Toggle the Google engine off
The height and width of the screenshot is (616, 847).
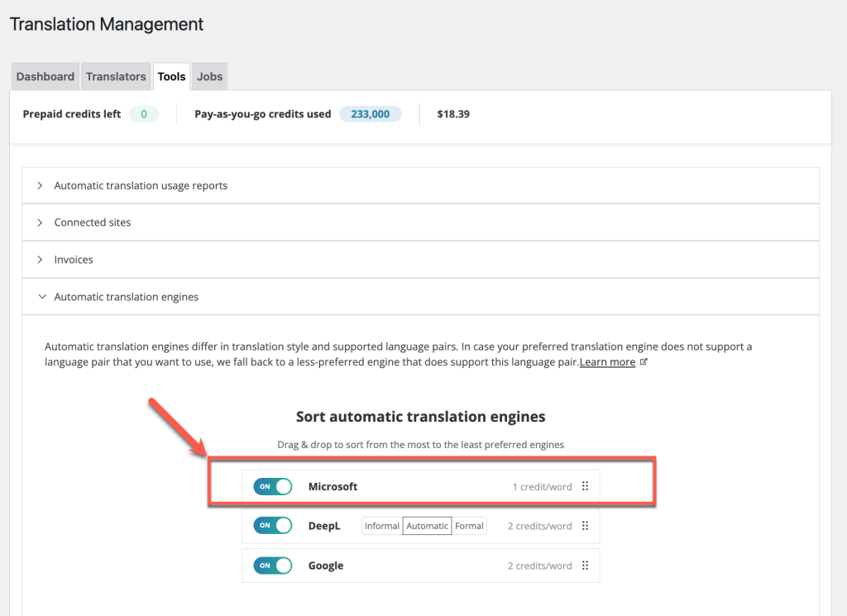272,566
